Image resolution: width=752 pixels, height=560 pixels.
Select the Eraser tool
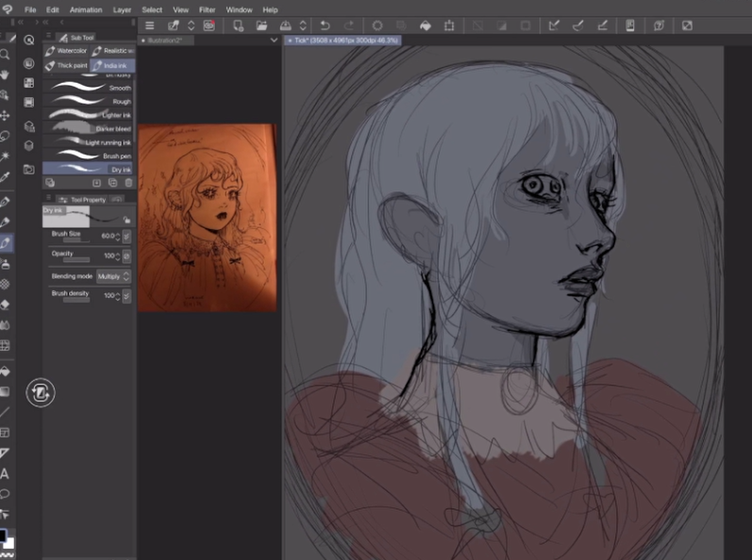pyautogui.click(x=5, y=305)
